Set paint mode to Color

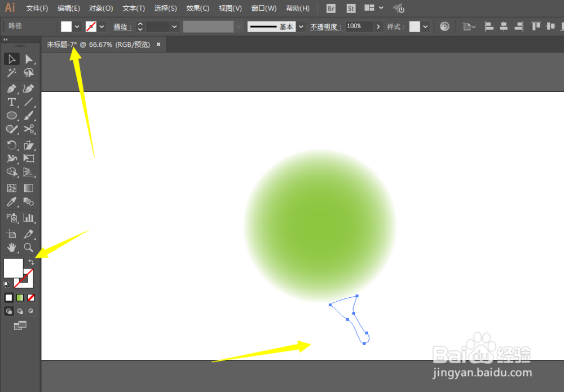[8, 298]
